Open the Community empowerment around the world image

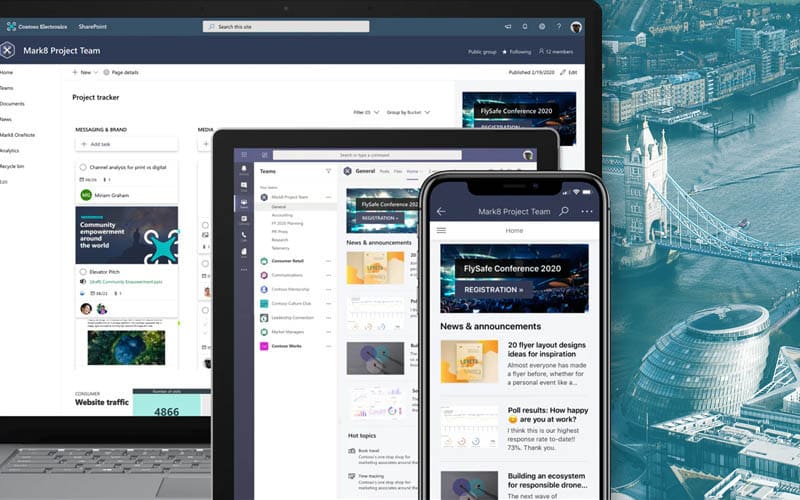(x=127, y=235)
